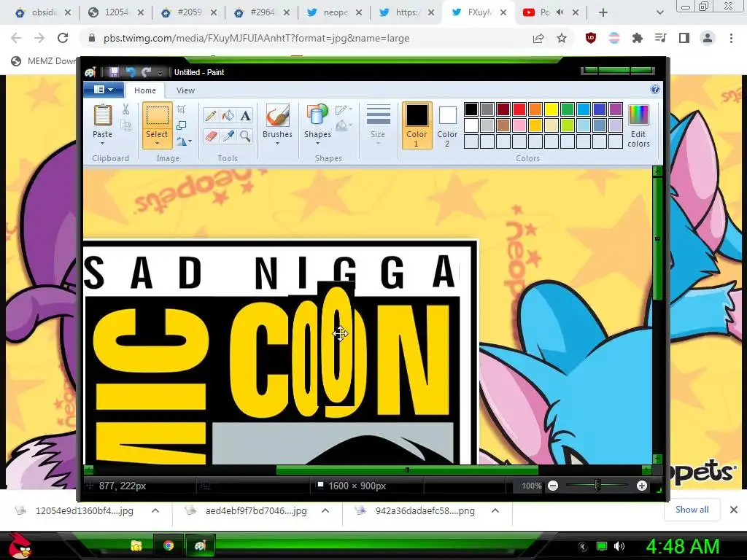Open Customize Quick Access Toolbar arrow

(160, 72)
